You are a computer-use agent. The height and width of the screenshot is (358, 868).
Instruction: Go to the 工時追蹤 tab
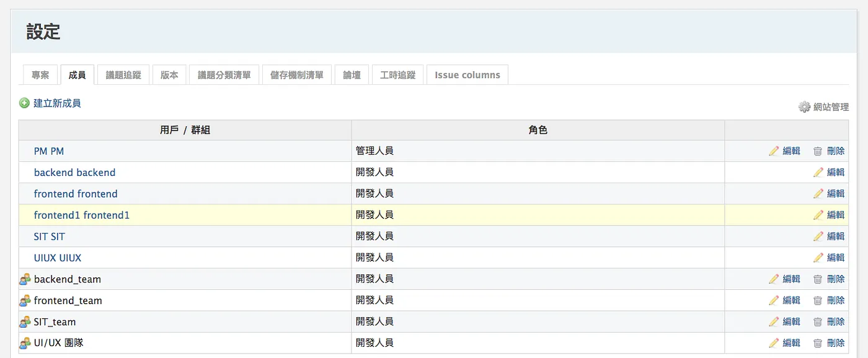(397, 74)
